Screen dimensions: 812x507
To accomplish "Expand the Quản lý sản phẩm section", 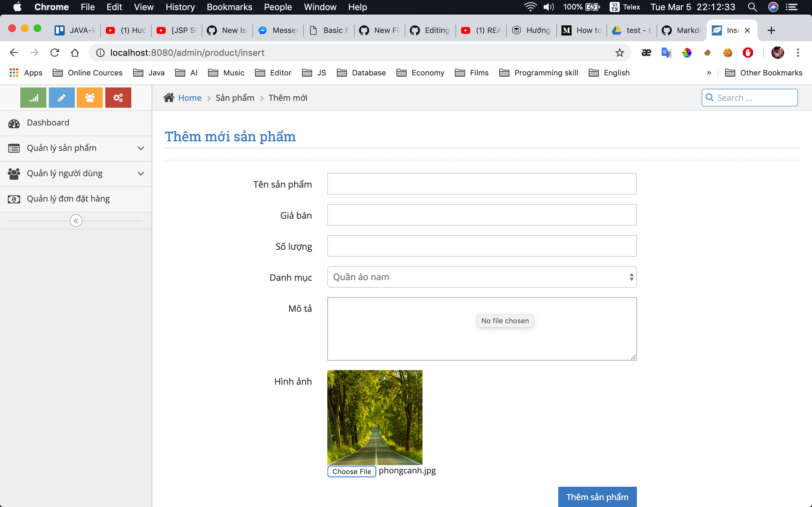I will (x=141, y=148).
